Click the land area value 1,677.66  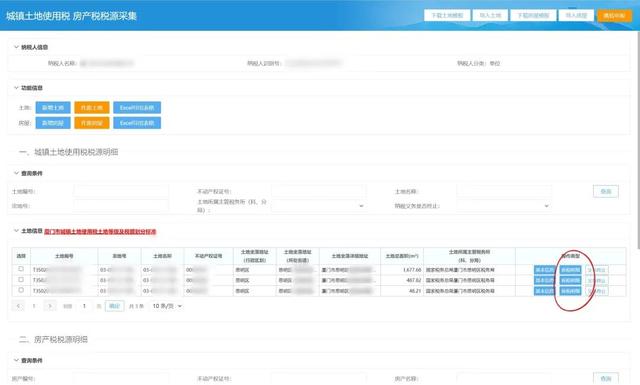click(411, 270)
